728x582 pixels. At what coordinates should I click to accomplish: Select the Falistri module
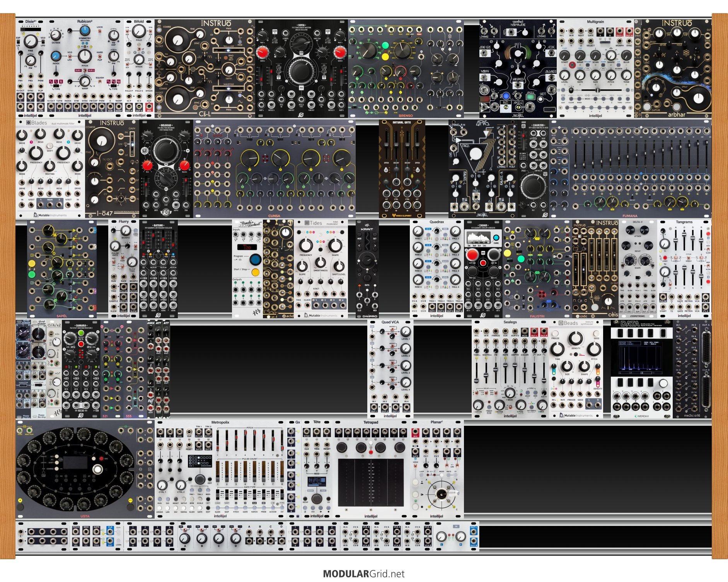pos(537,269)
